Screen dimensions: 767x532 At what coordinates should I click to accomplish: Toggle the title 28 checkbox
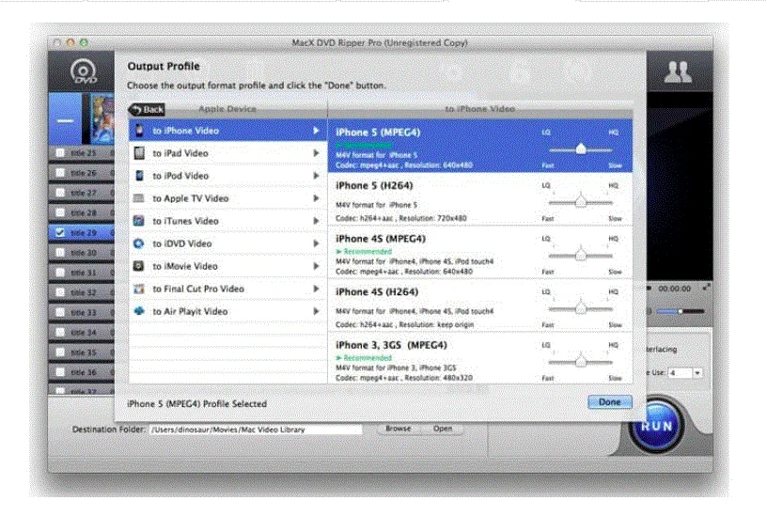(60, 212)
